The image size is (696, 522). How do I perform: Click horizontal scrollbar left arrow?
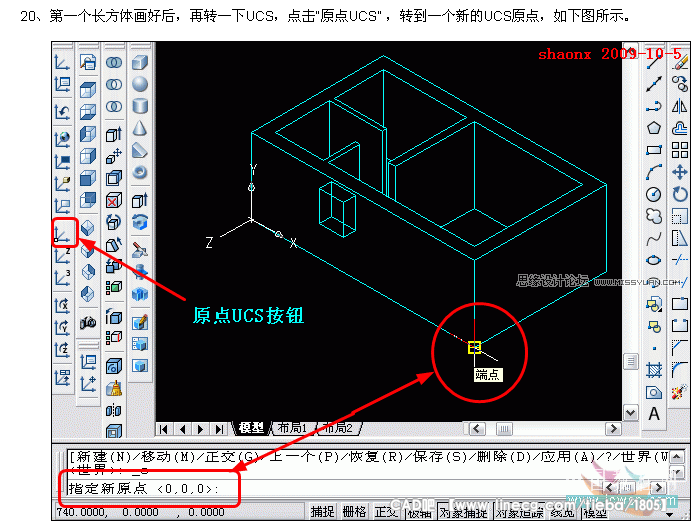pos(477,429)
